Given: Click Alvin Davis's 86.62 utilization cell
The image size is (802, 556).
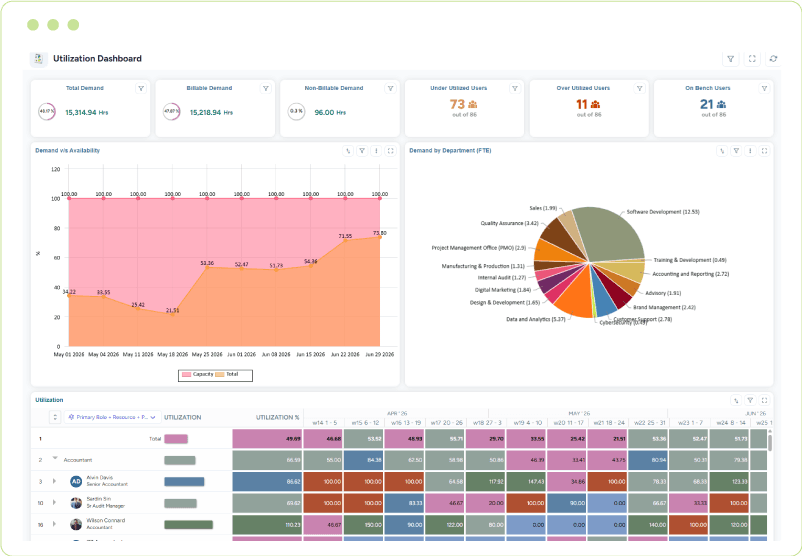Looking at the screenshot, I should (268, 482).
